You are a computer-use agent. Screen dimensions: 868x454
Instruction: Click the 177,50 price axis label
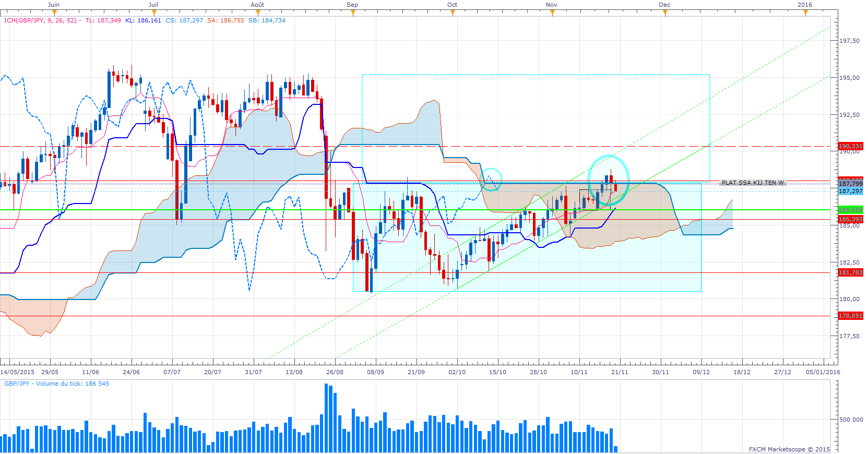[850, 336]
